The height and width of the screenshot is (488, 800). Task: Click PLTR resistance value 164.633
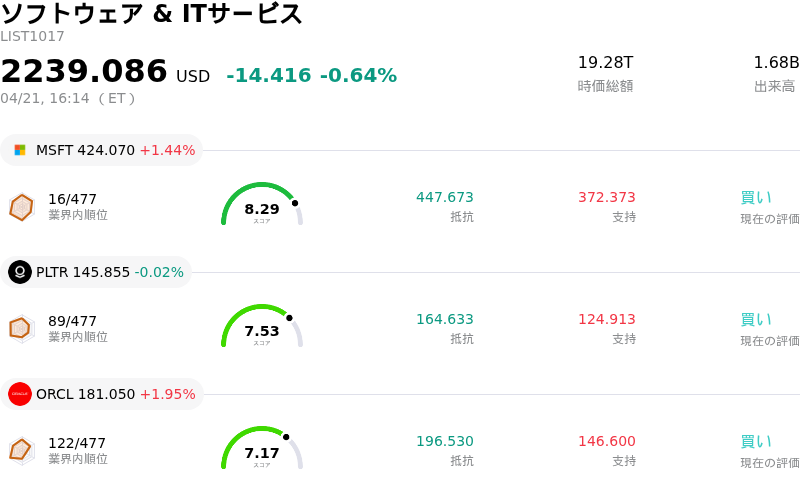444,319
